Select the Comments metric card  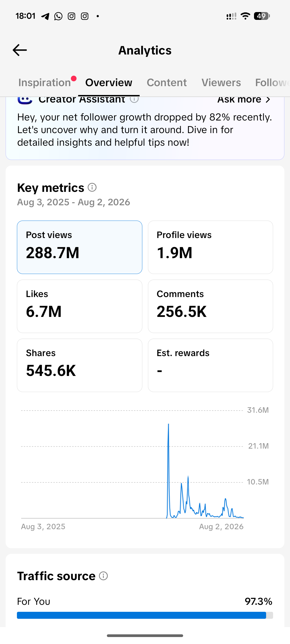point(211,306)
